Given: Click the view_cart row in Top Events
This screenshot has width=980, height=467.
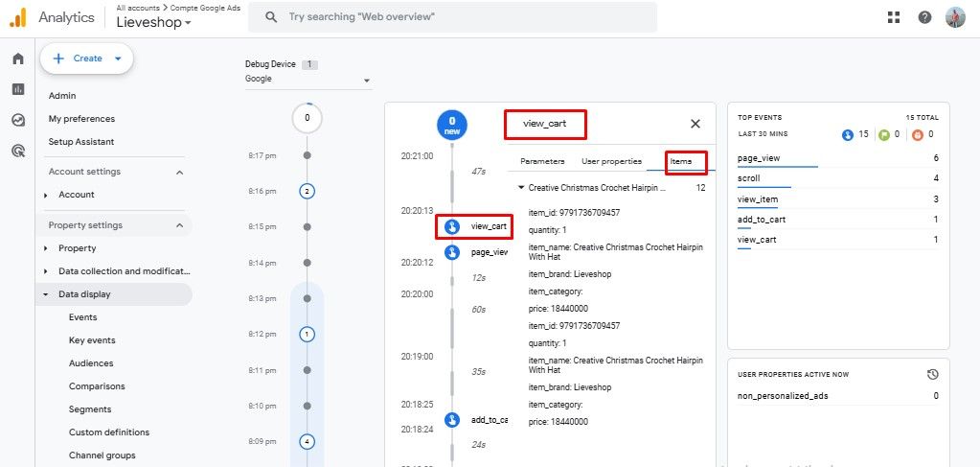Looking at the screenshot, I should [x=837, y=240].
